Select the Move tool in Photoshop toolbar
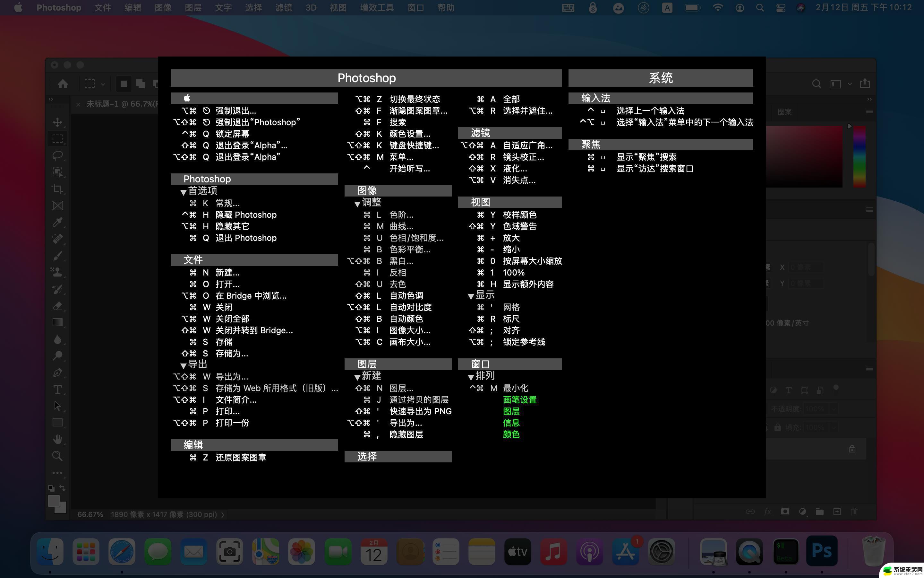924x578 pixels. [x=57, y=122]
